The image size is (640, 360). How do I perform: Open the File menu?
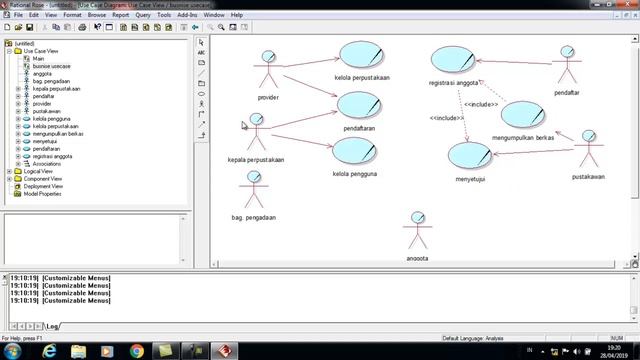(x=18, y=15)
